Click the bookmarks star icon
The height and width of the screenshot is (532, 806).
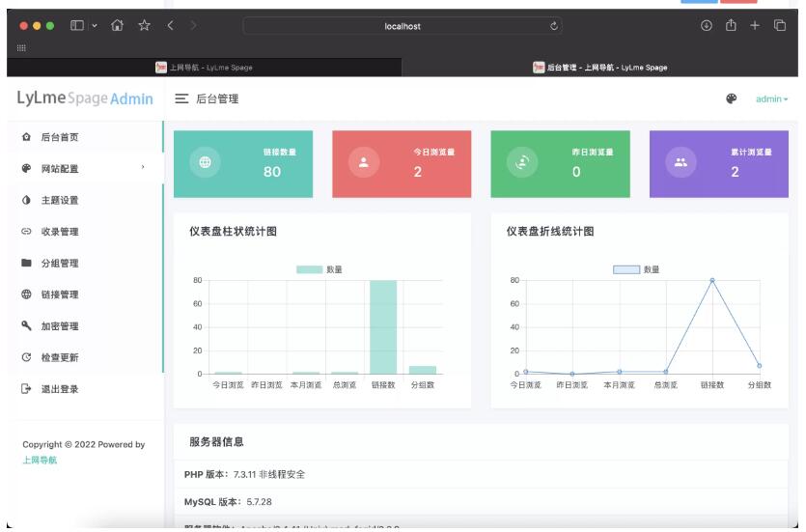coord(145,25)
